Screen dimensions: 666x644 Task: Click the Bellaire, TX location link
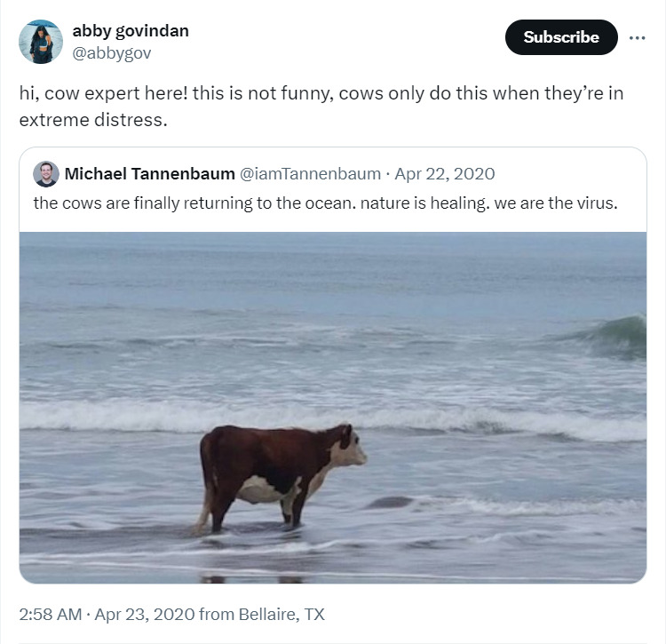click(x=281, y=615)
